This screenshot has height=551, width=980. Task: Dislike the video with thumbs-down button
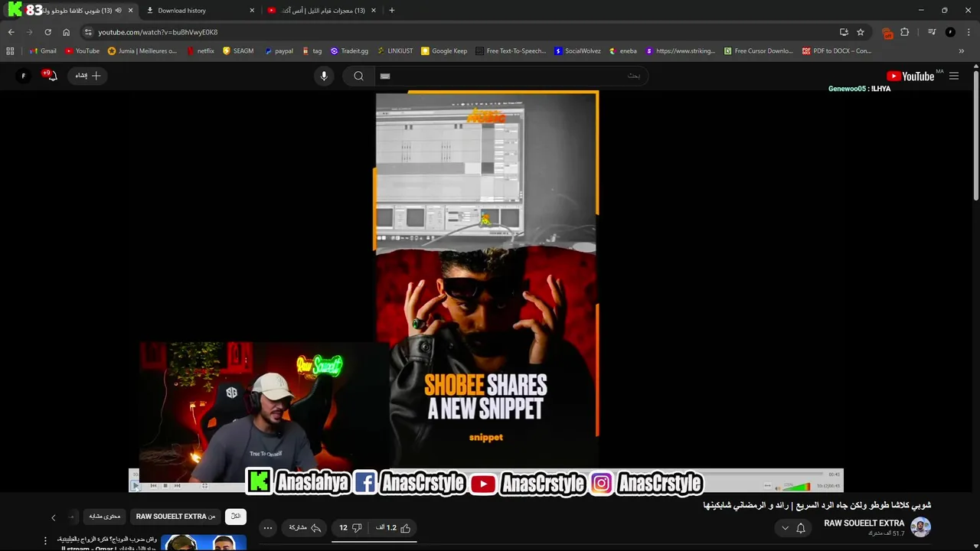coord(351,527)
